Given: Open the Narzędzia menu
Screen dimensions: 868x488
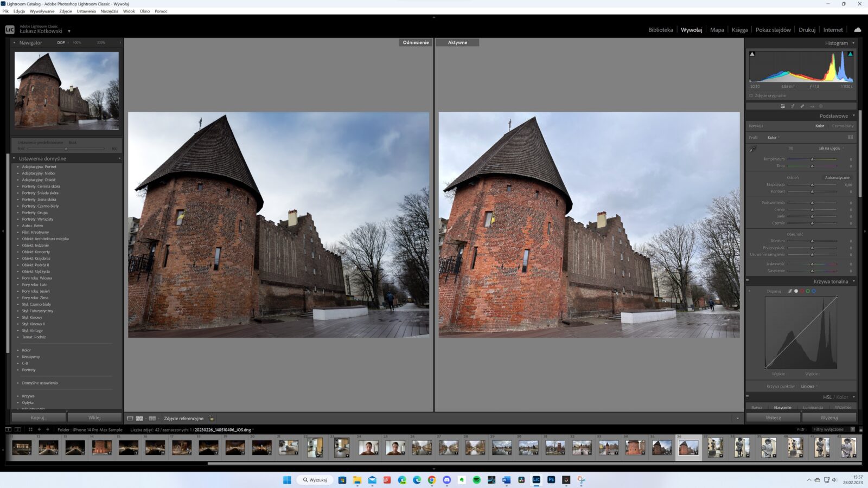Looking at the screenshot, I should point(109,11).
